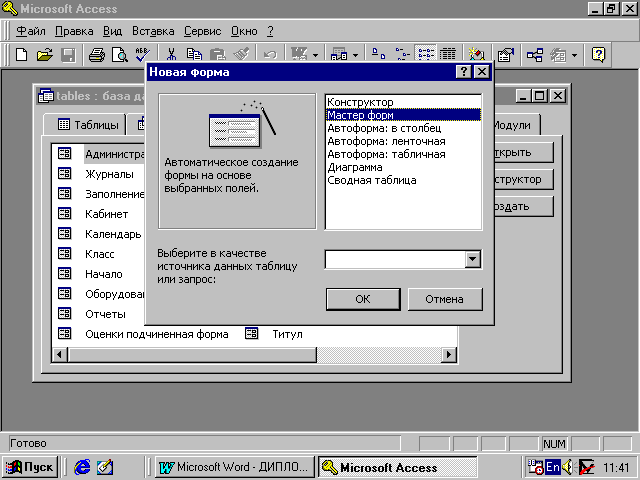Click the Cut scissors icon
The width and height of the screenshot is (640, 480).
(x=171, y=55)
